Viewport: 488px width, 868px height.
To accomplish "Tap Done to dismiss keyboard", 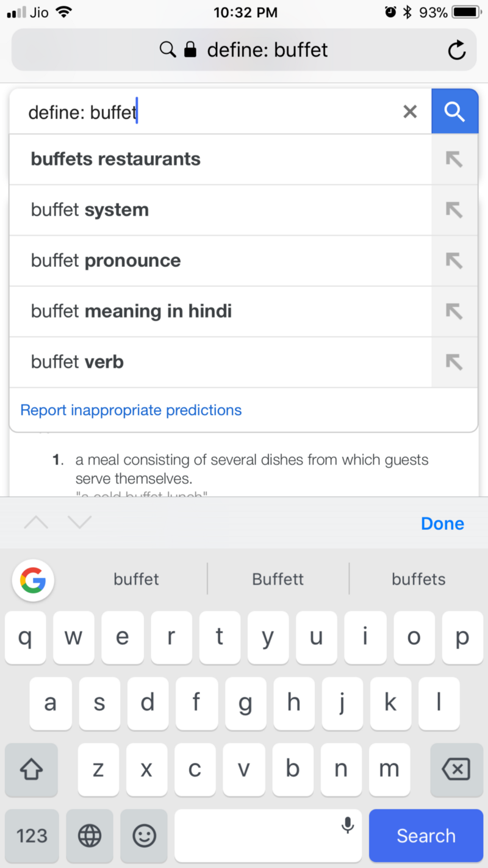I will [442, 524].
